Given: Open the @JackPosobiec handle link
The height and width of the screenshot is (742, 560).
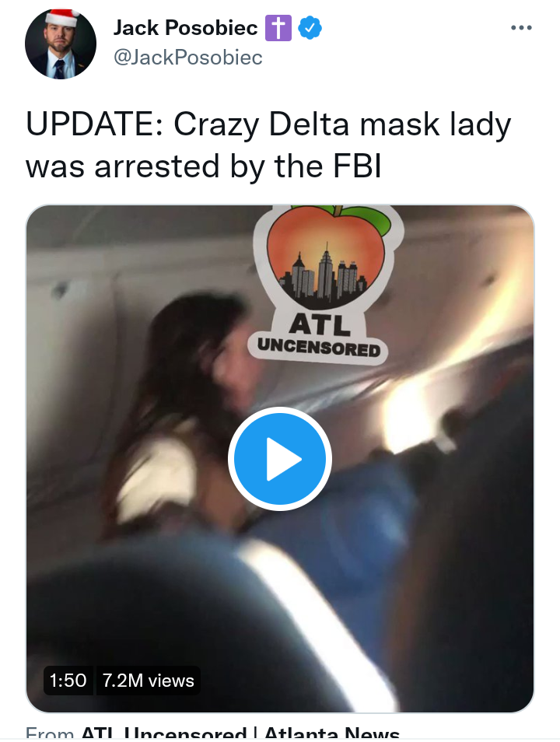Looking at the screenshot, I should click(x=188, y=58).
